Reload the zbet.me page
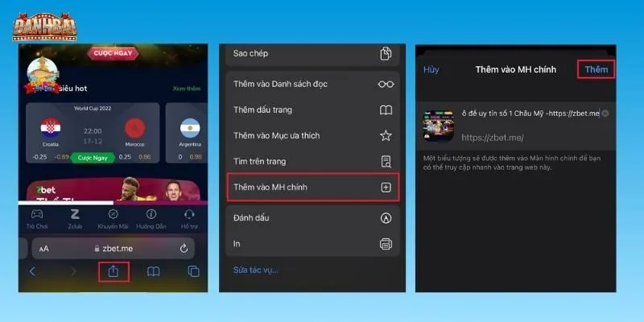Viewport: 644px width, 322px height. point(184,249)
